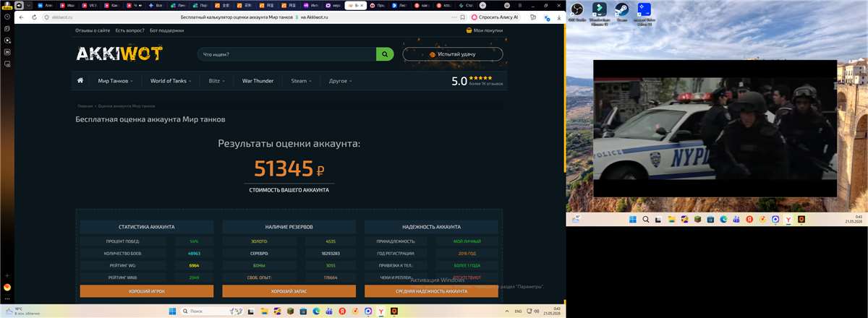Focus the Что ищем? search field
This screenshot has width=868, height=318.
286,54
